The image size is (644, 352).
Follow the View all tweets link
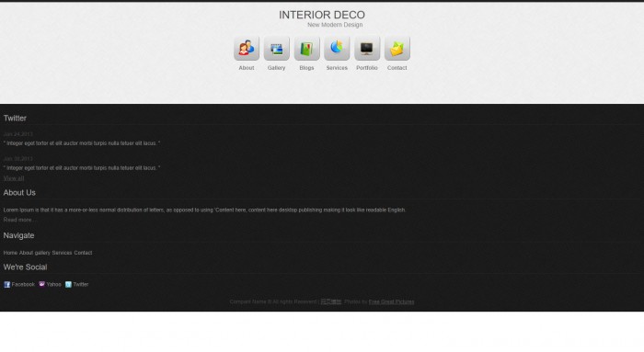click(x=14, y=178)
